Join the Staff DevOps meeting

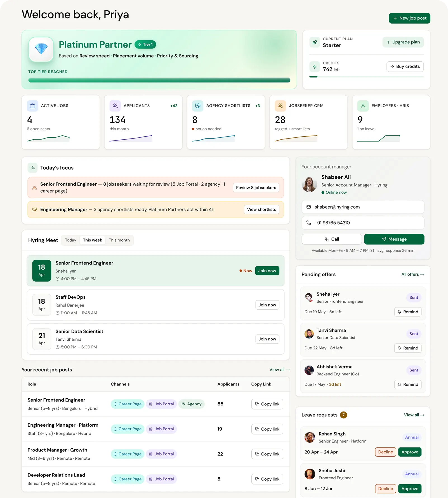267,305
